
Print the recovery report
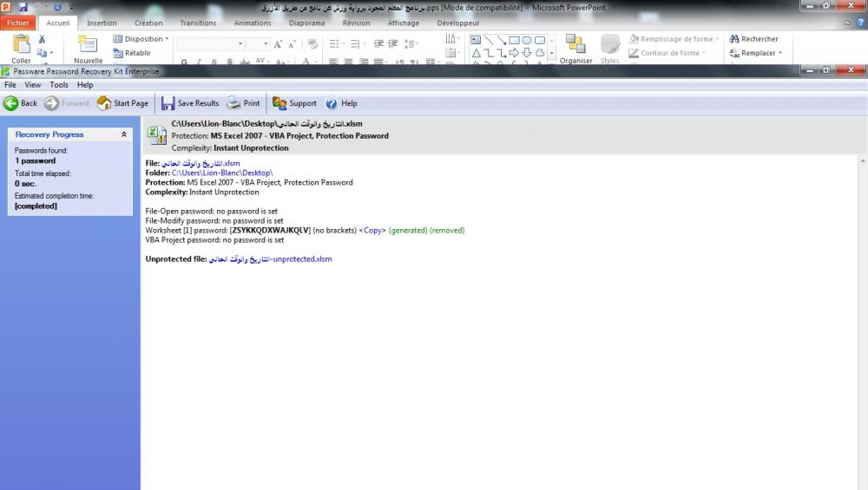[x=244, y=103]
